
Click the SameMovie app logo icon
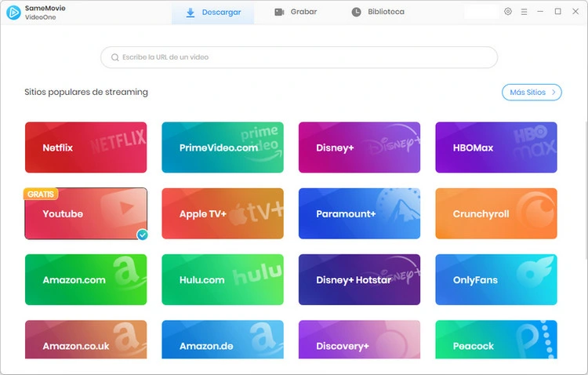13,13
